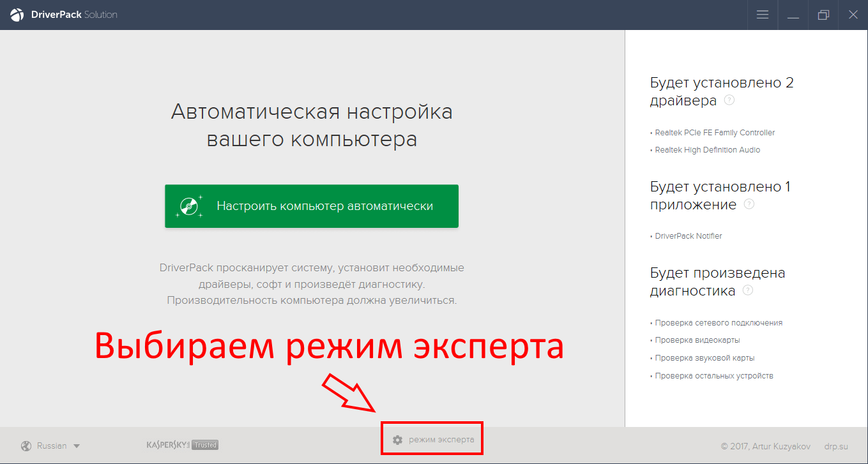Restore down the DriverPack window
Screen dimensions: 868x464
click(x=823, y=15)
